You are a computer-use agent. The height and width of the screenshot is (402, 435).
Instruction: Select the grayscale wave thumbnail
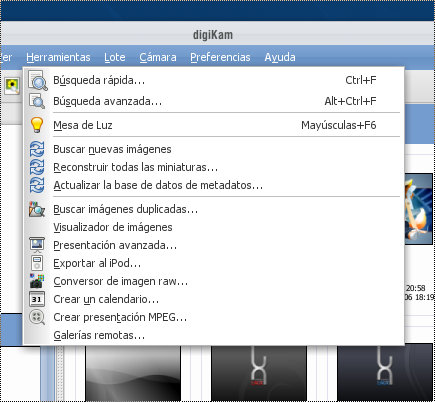point(133,373)
